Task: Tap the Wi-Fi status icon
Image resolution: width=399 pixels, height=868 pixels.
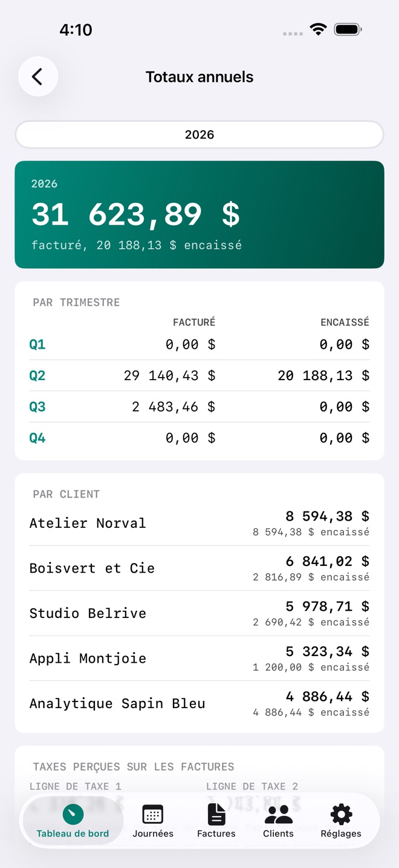Action: [318, 29]
